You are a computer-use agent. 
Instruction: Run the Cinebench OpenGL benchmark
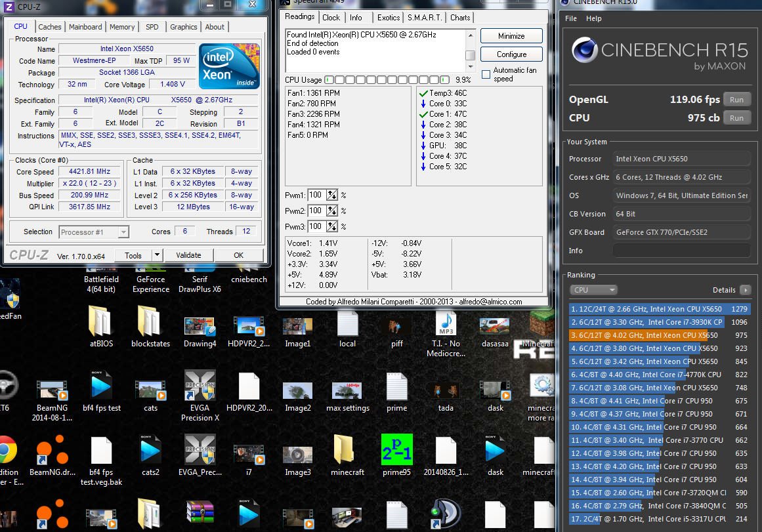click(736, 100)
